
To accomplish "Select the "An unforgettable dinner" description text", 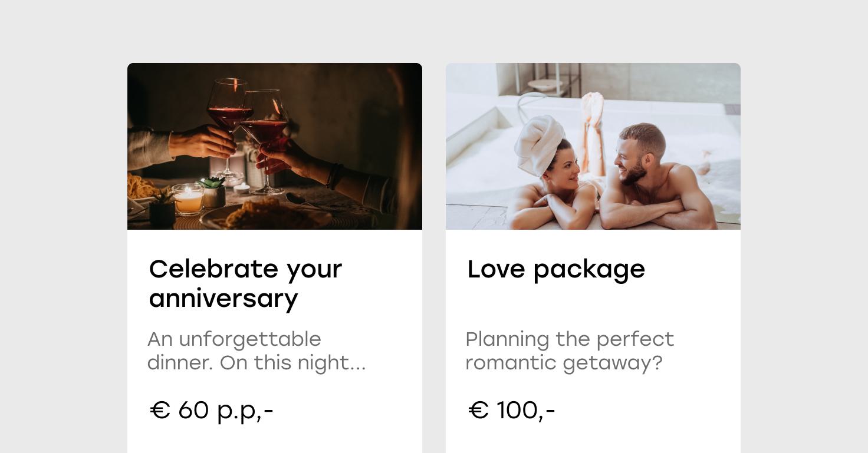I will [257, 351].
